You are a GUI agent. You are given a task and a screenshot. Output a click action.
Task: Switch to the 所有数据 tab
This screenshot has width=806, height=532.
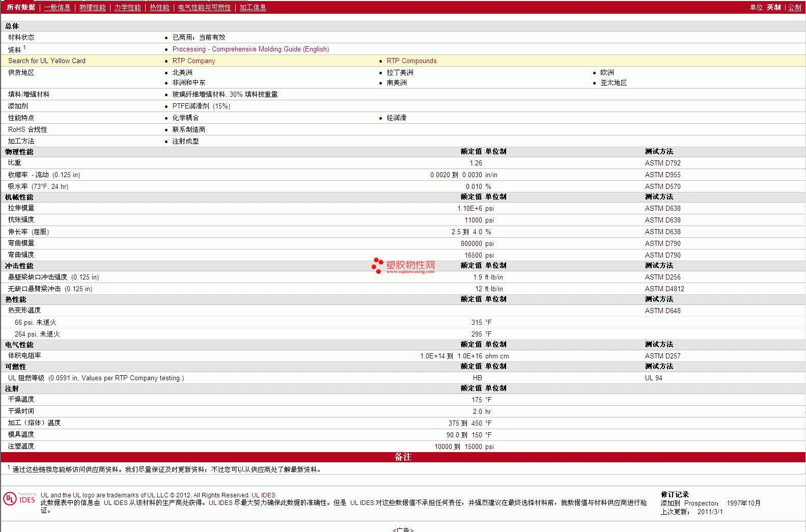[x=21, y=7]
